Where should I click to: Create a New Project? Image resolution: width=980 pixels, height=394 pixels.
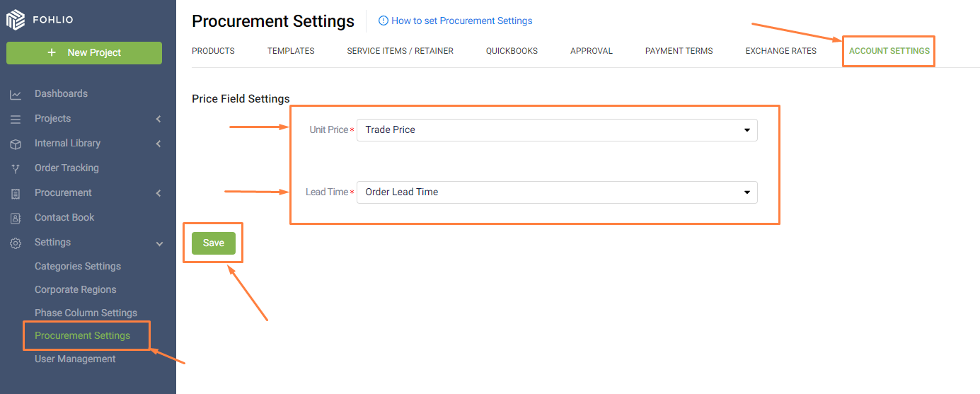pyautogui.click(x=84, y=53)
